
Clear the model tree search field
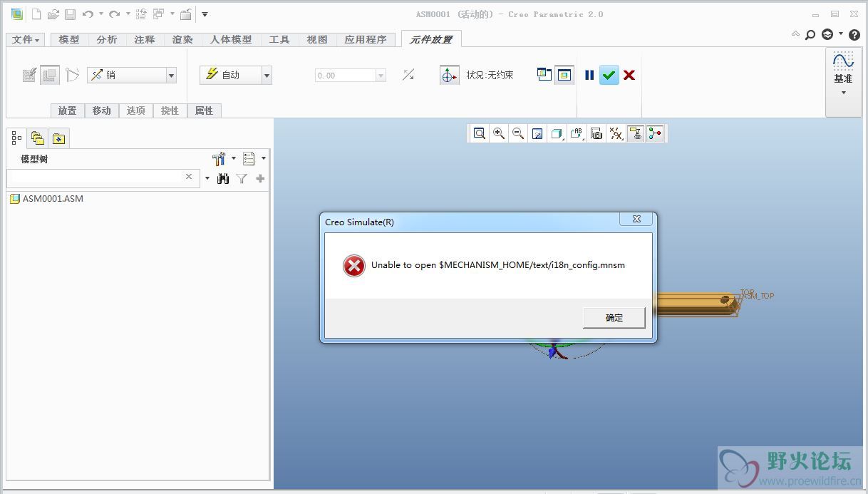(189, 177)
